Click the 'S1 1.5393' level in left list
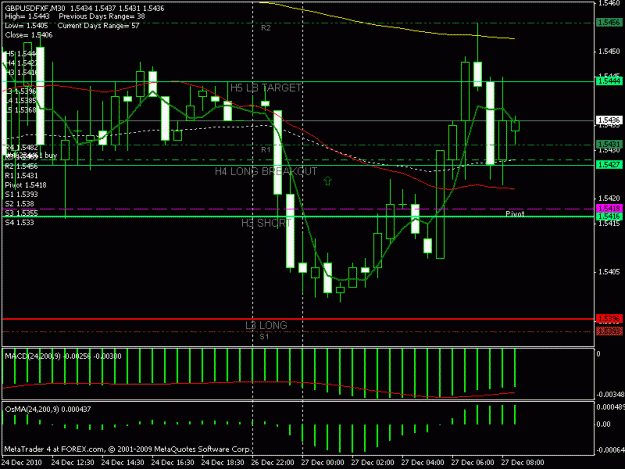 [x=22, y=194]
